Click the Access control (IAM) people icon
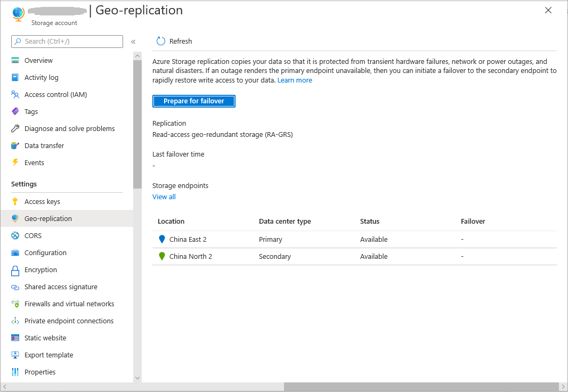This screenshot has height=392, width=568. click(15, 94)
